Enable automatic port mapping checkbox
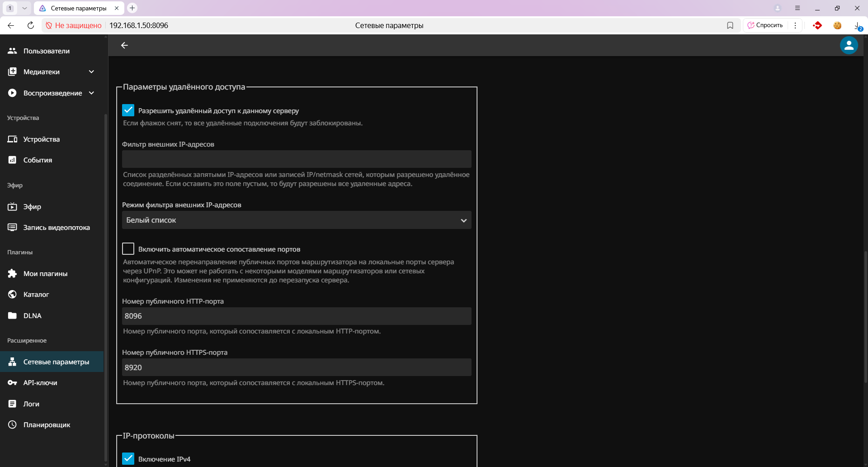The width and height of the screenshot is (868, 467). (128, 249)
